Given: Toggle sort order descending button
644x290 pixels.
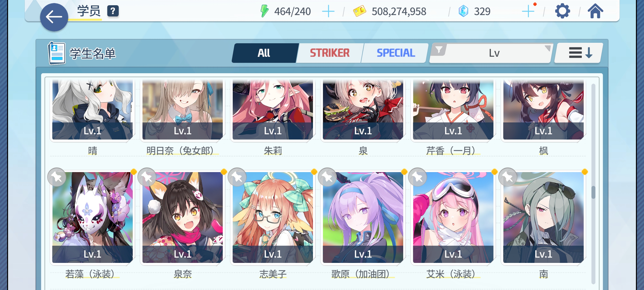Looking at the screenshot, I should click(x=579, y=53).
